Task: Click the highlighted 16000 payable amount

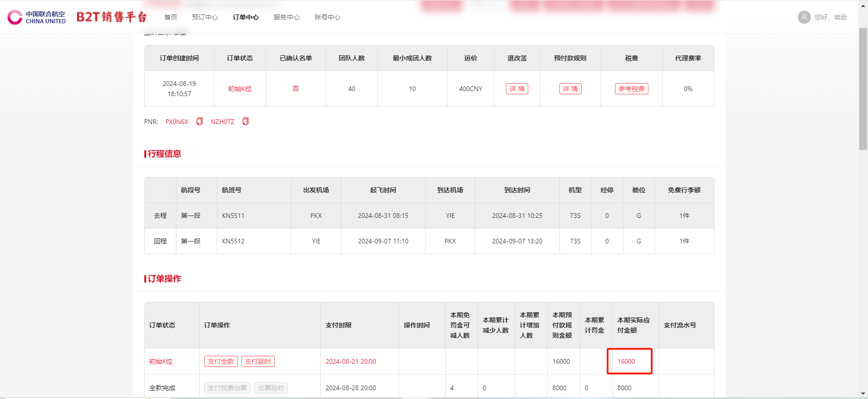Action: point(626,361)
